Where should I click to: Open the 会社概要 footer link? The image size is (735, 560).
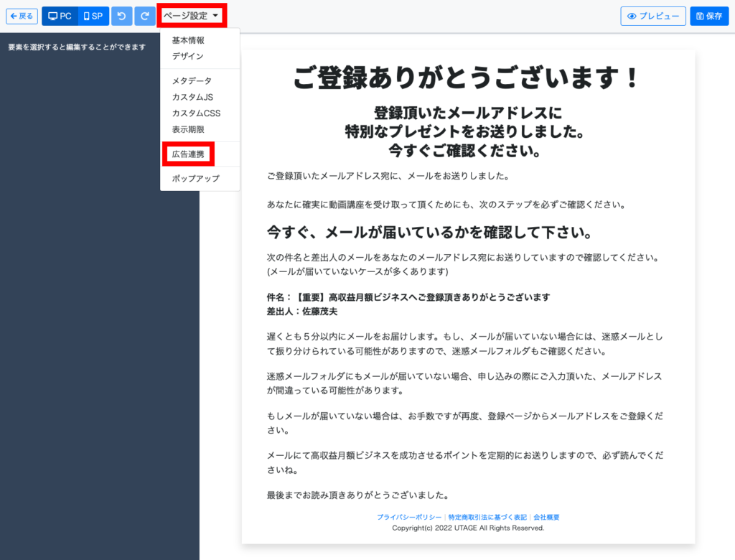546,517
